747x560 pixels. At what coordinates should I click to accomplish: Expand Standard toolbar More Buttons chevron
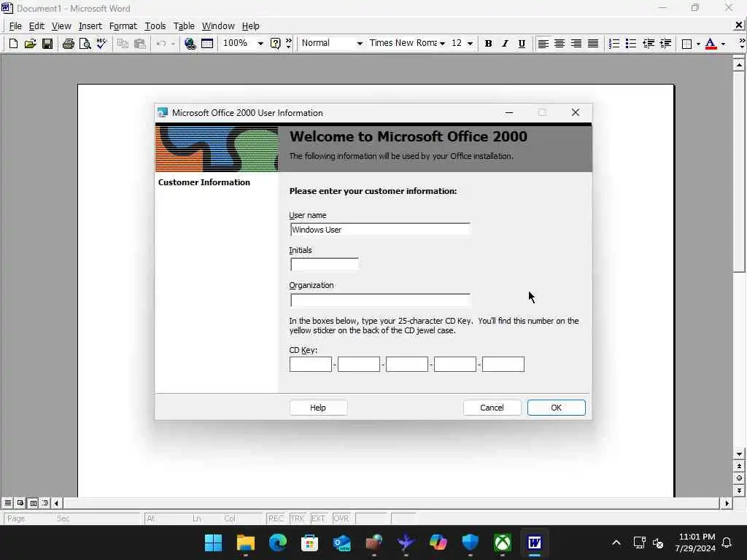289,44
